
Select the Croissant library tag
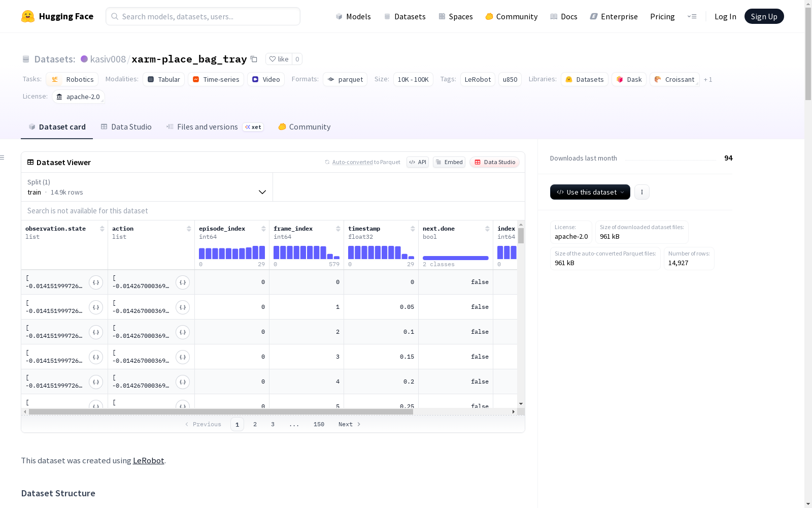[x=674, y=79]
